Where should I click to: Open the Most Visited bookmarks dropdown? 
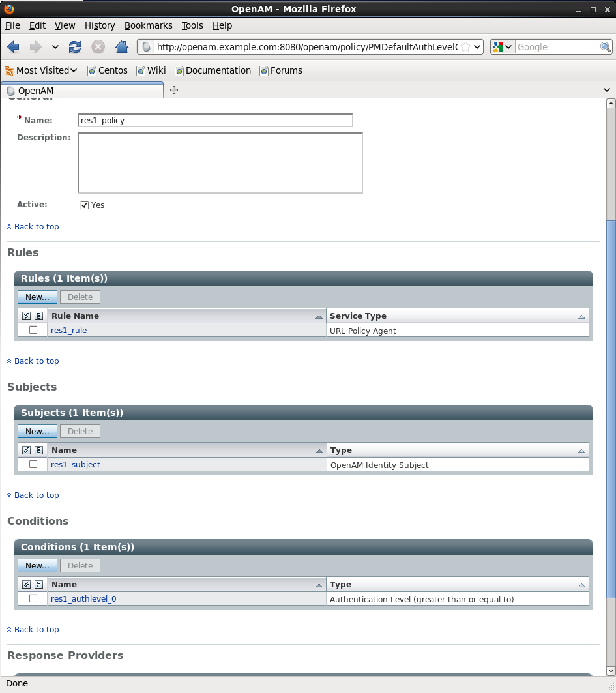tap(40, 70)
